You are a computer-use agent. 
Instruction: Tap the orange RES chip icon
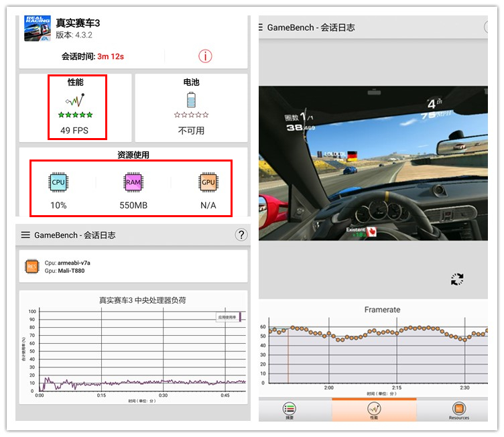tap(31, 267)
